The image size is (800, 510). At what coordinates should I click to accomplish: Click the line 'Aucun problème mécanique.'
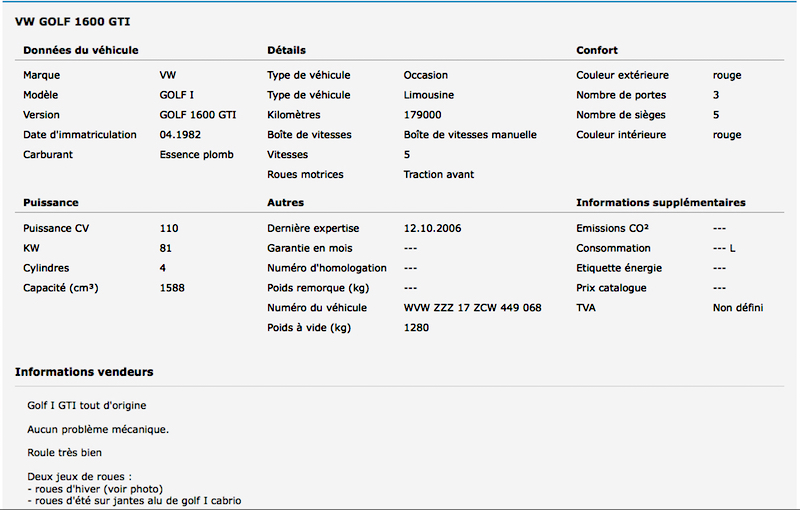[x=98, y=429]
